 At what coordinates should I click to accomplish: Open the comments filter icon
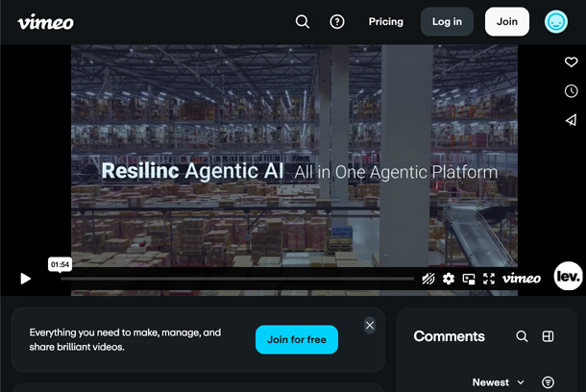[548, 382]
